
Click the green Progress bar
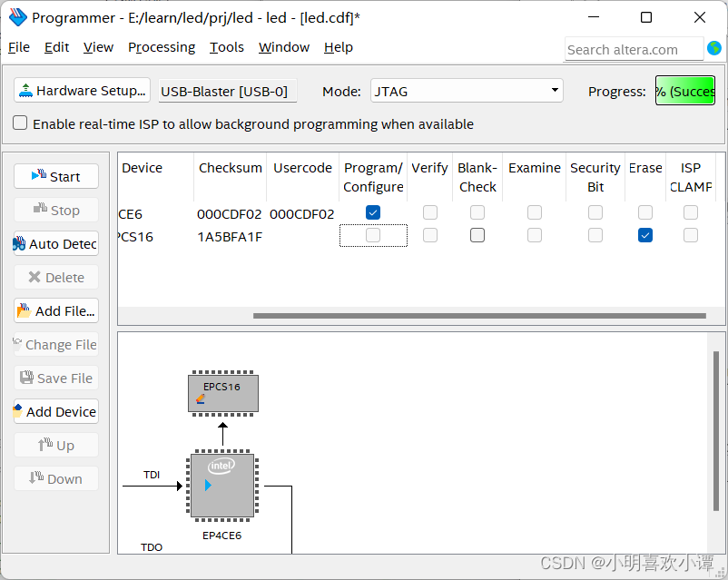pyautogui.click(x=684, y=91)
